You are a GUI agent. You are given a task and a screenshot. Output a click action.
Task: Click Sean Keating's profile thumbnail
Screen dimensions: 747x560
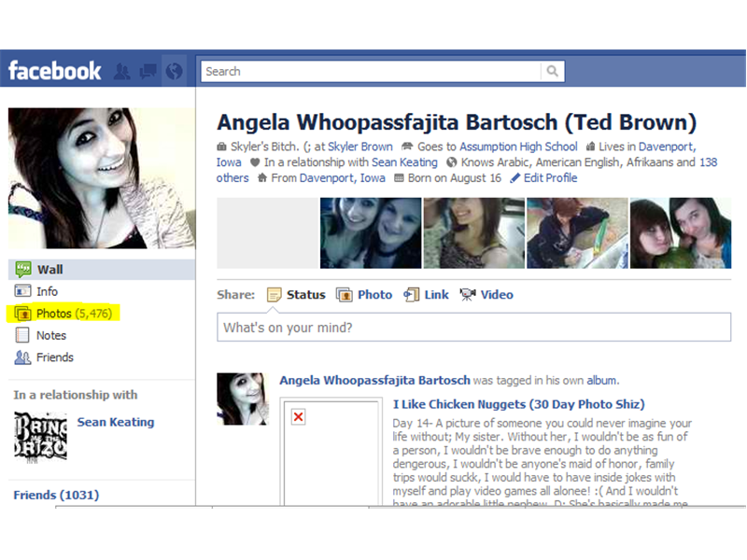[40, 438]
